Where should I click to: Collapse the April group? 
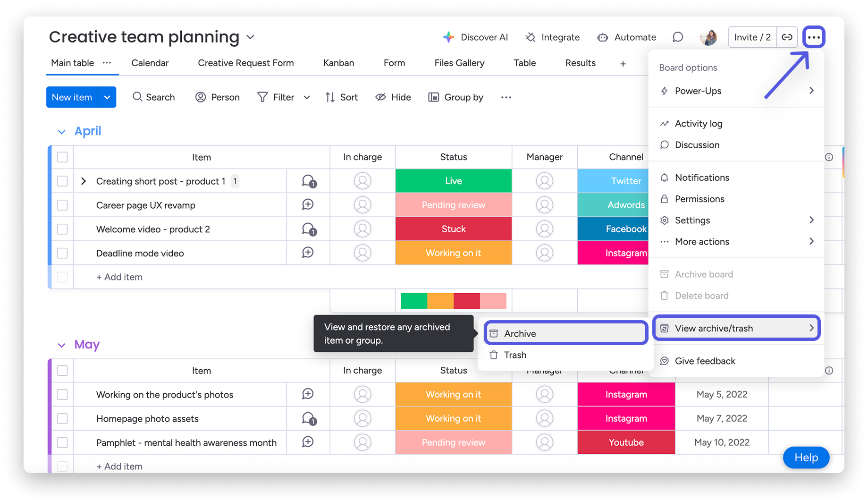pos(61,132)
